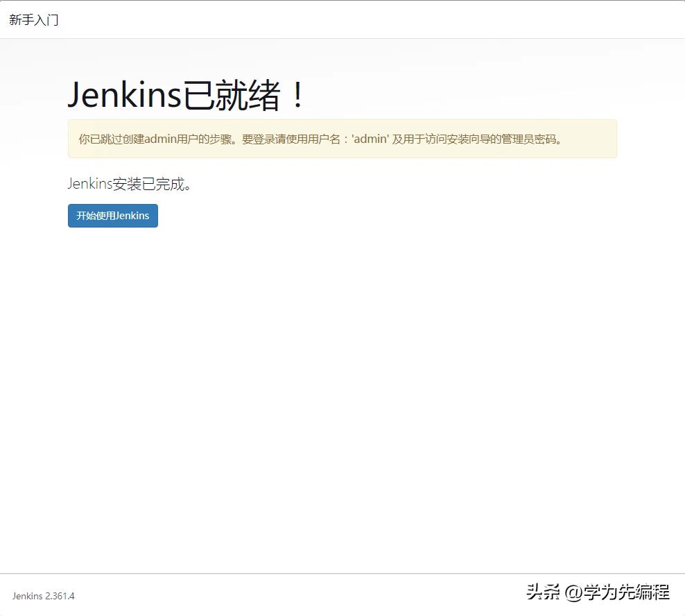Viewport: 685px width, 616px height.
Task: Click the yellow admin warning notice box
Action: tap(342, 139)
